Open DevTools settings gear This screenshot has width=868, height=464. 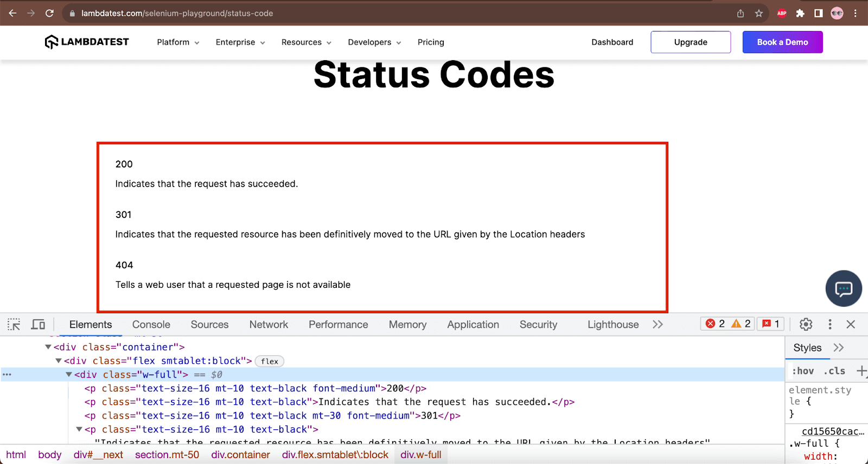click(806, 324)
